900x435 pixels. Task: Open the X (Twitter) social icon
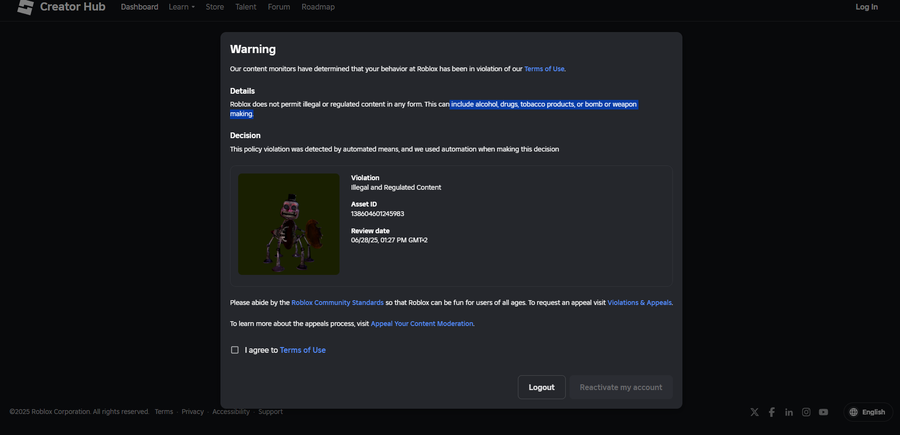pos(754,412)
